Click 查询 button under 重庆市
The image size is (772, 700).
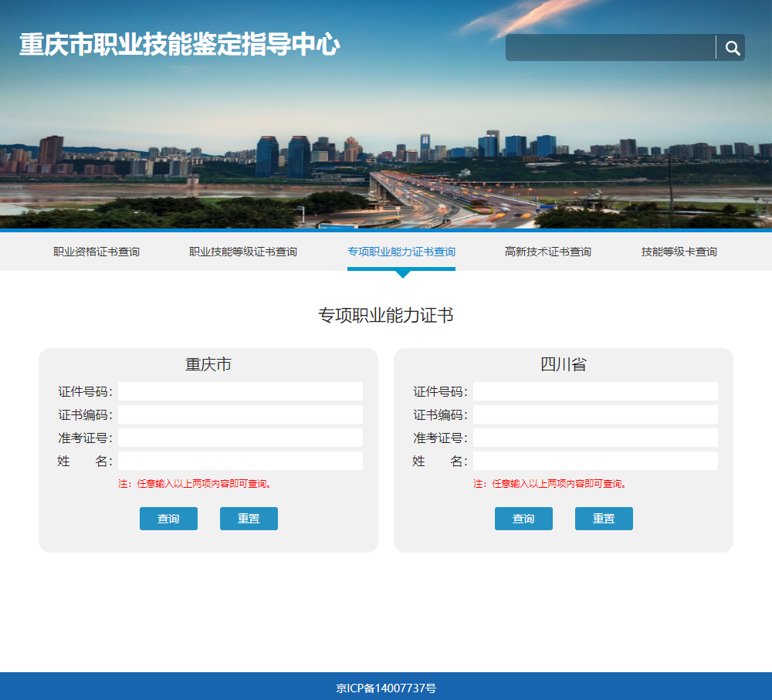168,518
